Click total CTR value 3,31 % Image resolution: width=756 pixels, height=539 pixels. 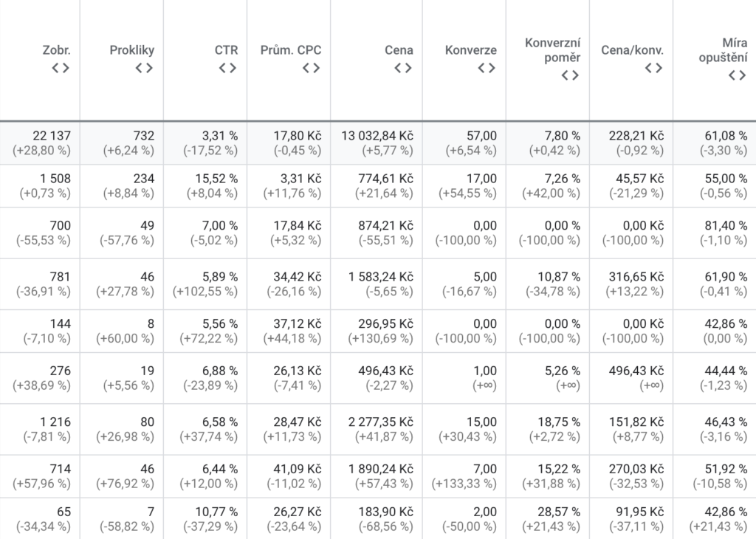click(220, 136)
